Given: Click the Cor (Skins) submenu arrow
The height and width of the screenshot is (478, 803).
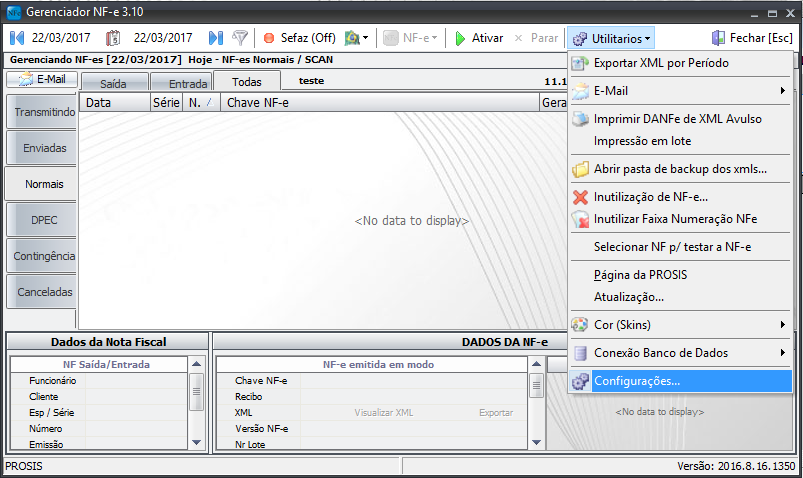Looking at the screenshot, I should [783, 325].
